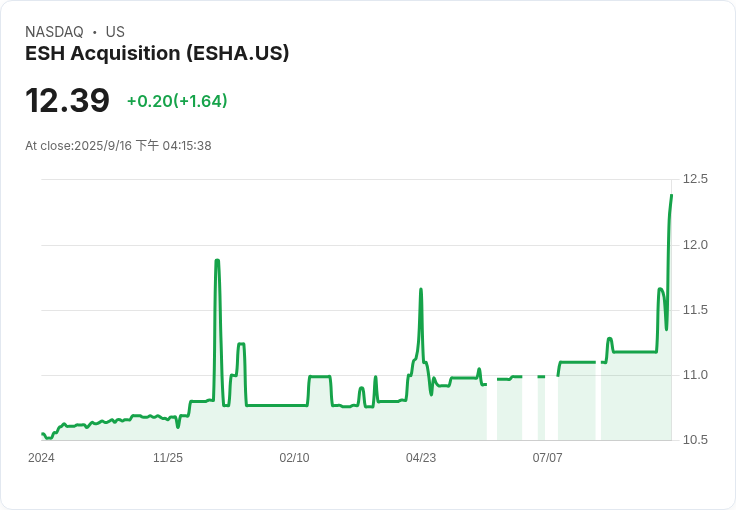Click the ESH Acquisition (ESHA.US) title
The image size is (736, 510).
(x=157, y=54)
